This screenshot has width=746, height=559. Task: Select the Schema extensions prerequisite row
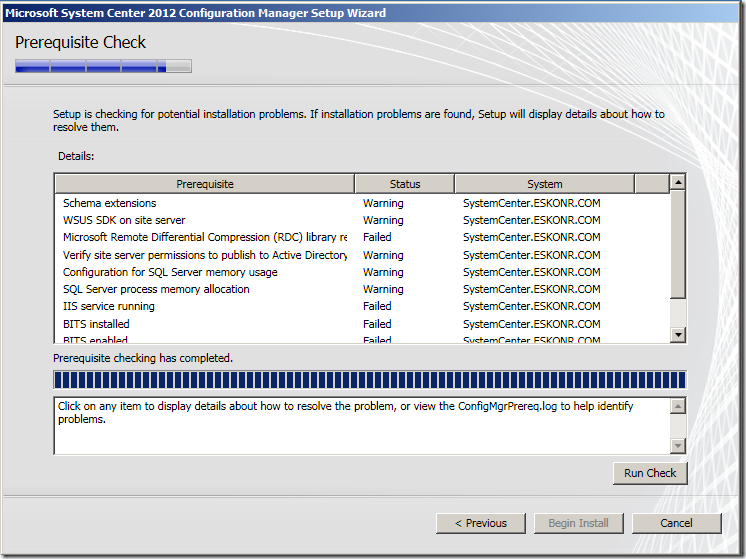point(110,203)
